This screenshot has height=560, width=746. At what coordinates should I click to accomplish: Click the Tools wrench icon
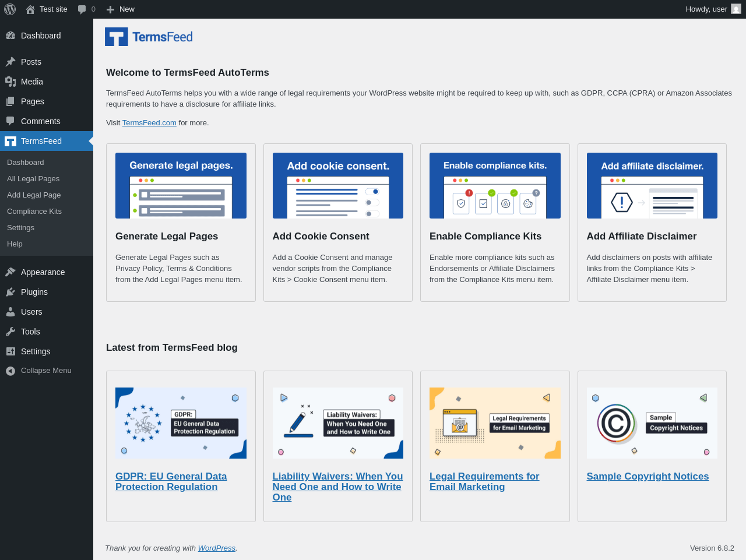(x=10, y=332)
